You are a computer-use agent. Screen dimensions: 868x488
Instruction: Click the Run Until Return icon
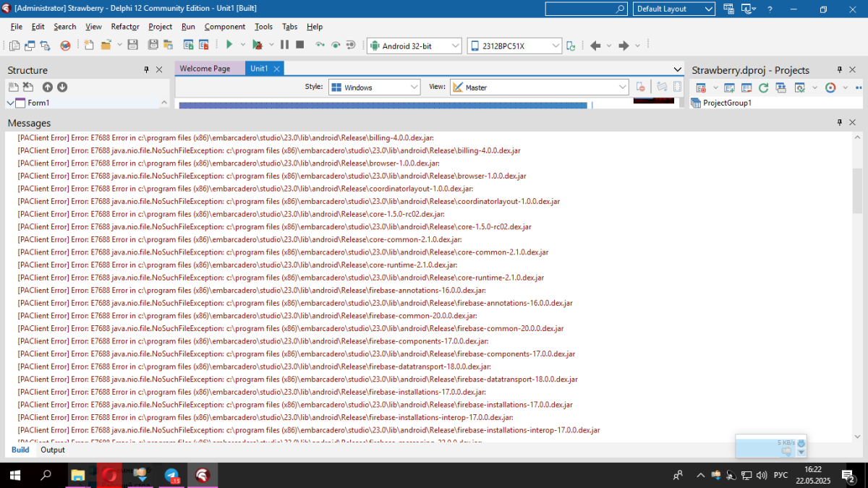point(351,45)
